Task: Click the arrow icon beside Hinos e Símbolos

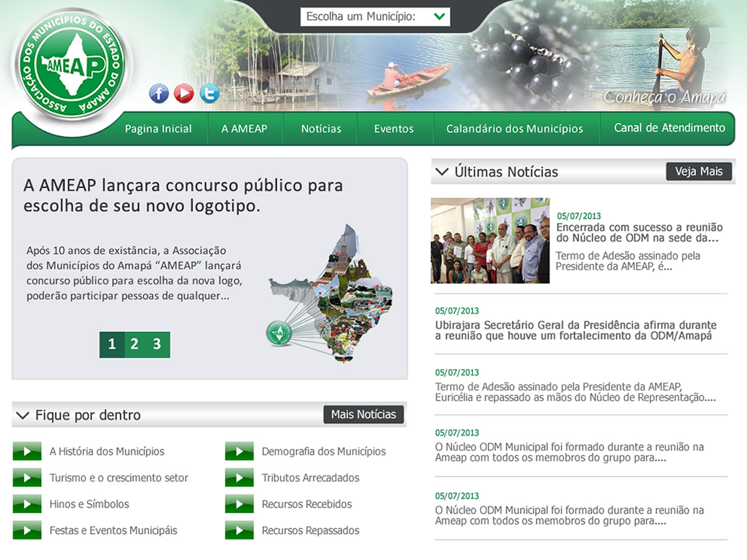Action: pos(27,503)
